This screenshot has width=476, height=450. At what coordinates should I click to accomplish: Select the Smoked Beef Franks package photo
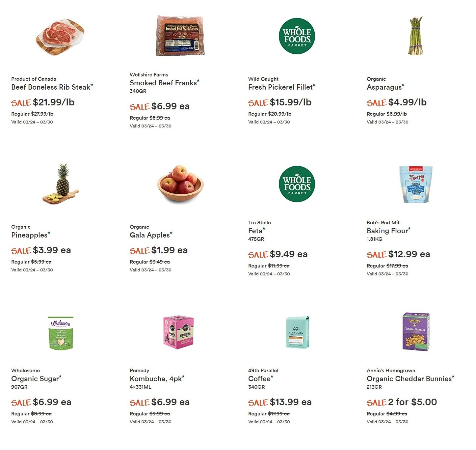point(180,35)
